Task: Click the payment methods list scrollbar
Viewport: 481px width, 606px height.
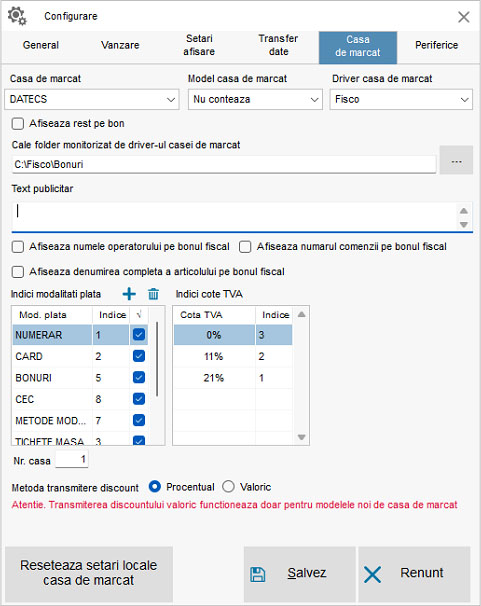Action: coord(157,359)
